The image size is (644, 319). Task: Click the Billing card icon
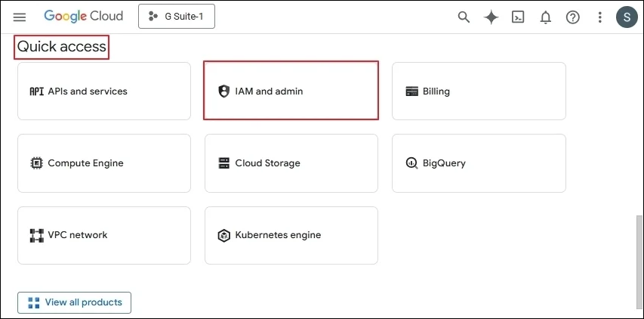coord(411,91)
